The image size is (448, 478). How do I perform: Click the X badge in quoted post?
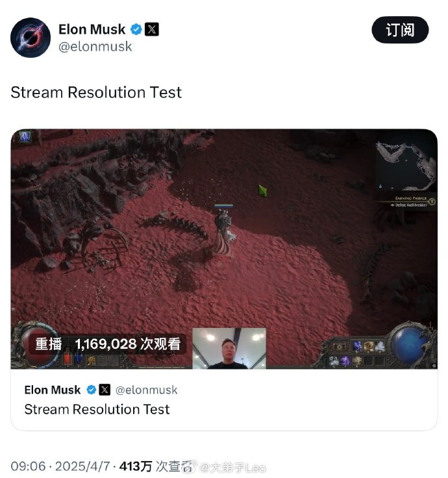(105, 390)
